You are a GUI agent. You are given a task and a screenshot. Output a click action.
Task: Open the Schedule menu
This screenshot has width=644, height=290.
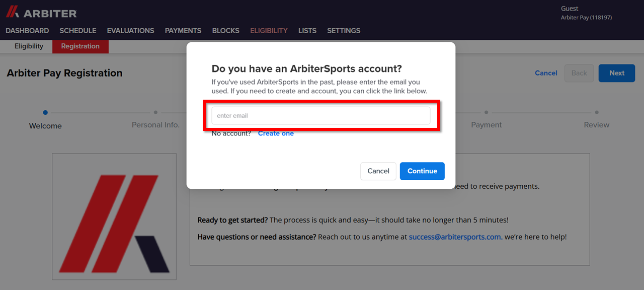coord(78,31)
